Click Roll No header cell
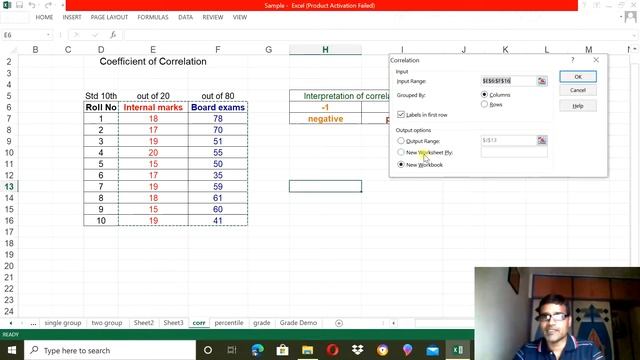 point(101,107)
